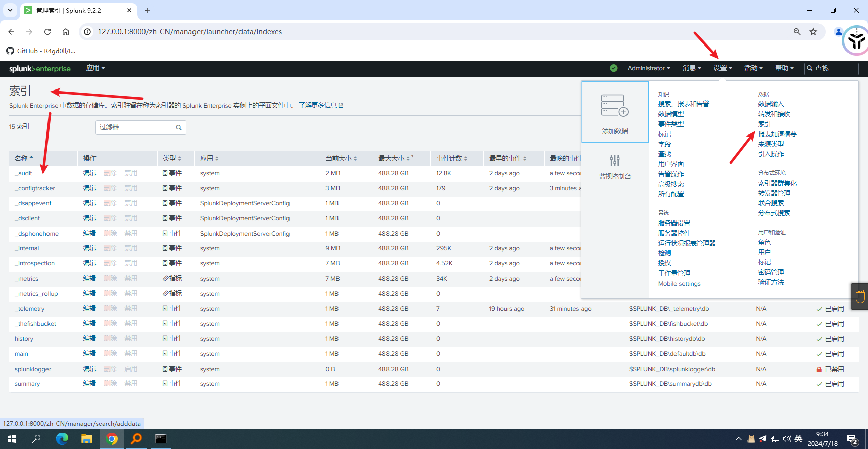This screenshot has width=868, height=449.
Task: Open the _metrics_rollup index link
Action: click(36, 294)
